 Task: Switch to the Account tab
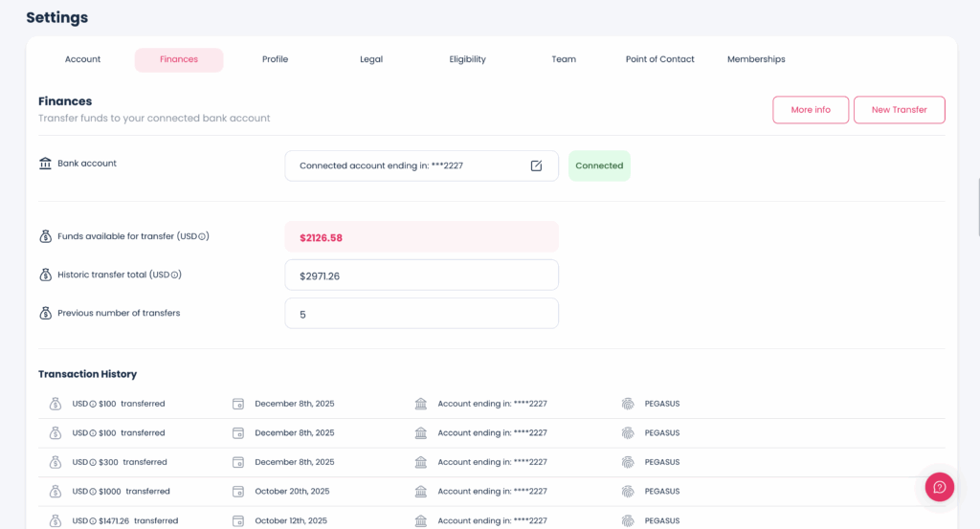82,59
